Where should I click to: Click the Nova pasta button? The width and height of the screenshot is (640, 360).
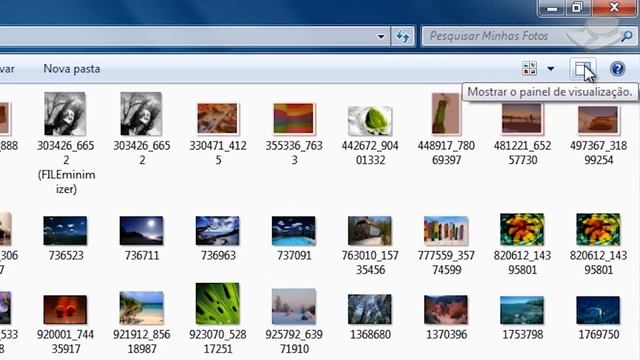tap(72, 69)
